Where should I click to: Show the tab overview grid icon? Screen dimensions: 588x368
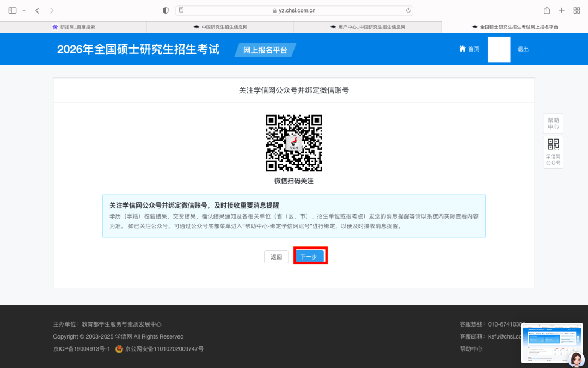coord(577,10)
